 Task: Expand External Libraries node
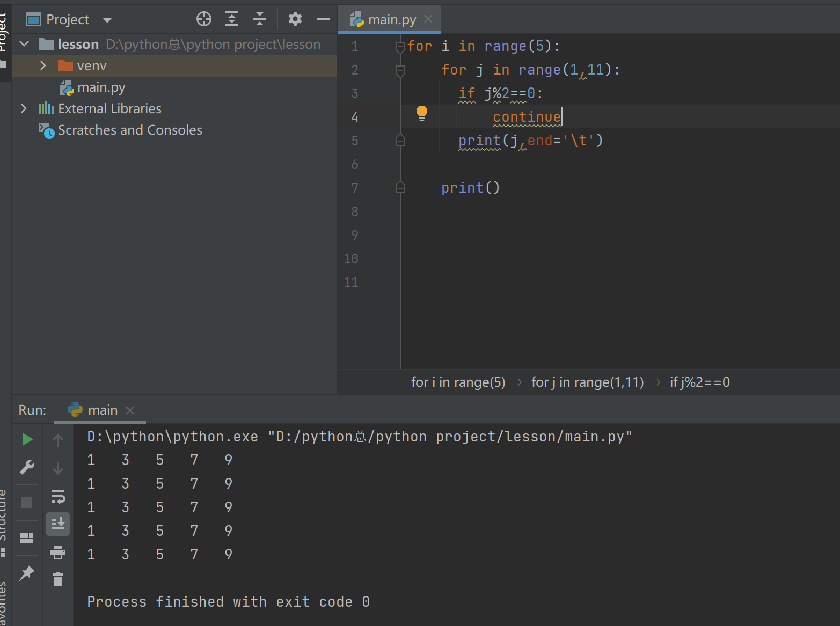pyautogui.click(x=24, y=108)
